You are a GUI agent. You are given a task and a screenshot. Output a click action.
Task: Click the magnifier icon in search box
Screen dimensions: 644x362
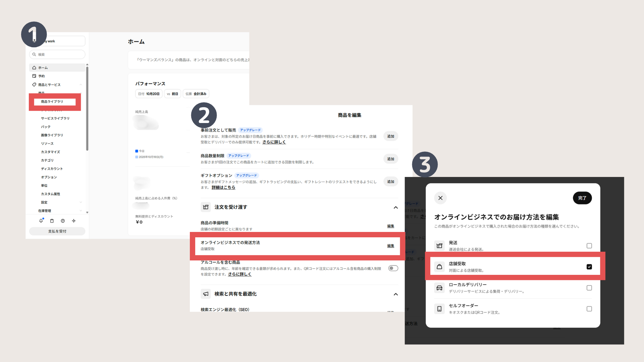point(34,54)
